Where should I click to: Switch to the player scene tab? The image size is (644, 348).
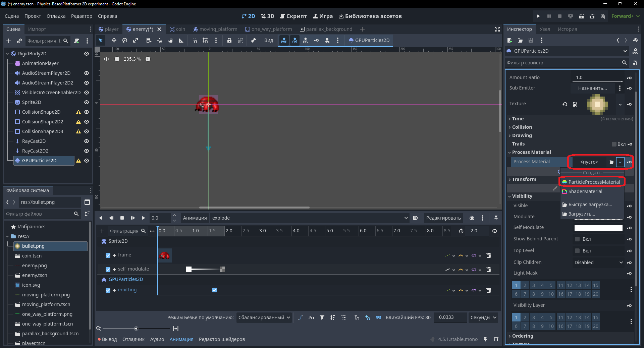coord(108,29)
